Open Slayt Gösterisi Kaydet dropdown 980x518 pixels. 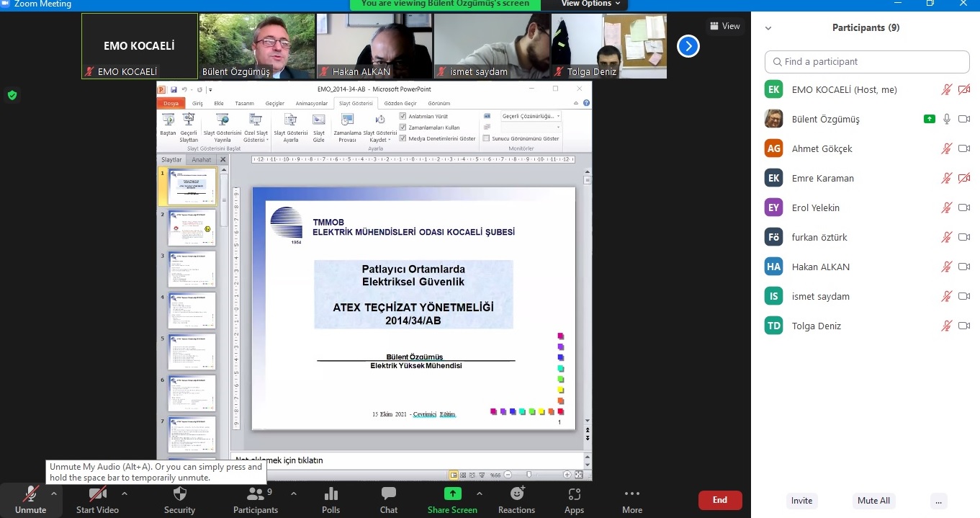coord(380,128)
